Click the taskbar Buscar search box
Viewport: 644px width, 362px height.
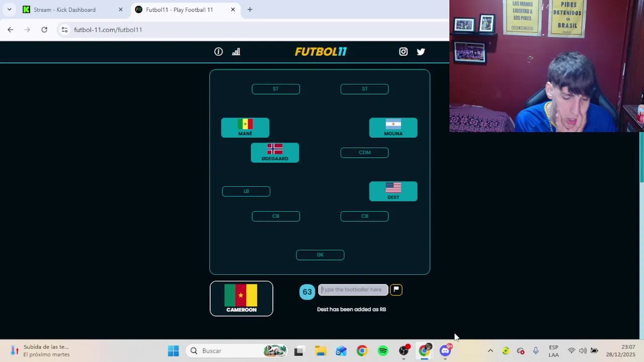click(236, 350)
